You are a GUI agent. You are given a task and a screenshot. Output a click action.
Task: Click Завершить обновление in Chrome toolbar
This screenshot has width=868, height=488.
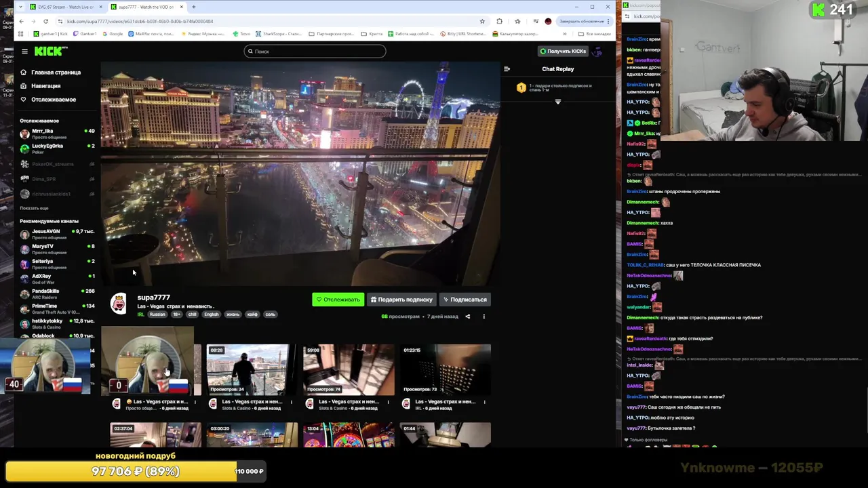[583, 21]
